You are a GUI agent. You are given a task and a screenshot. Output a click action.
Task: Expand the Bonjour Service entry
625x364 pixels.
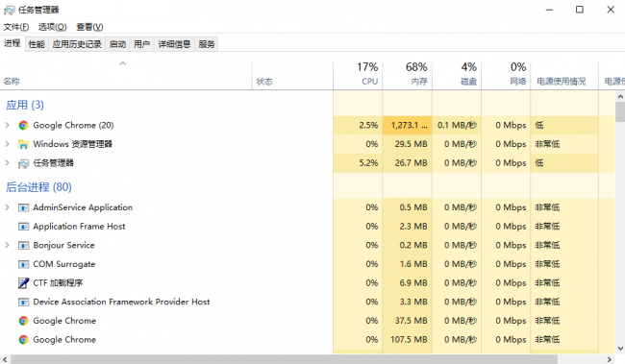click(7, 245)
